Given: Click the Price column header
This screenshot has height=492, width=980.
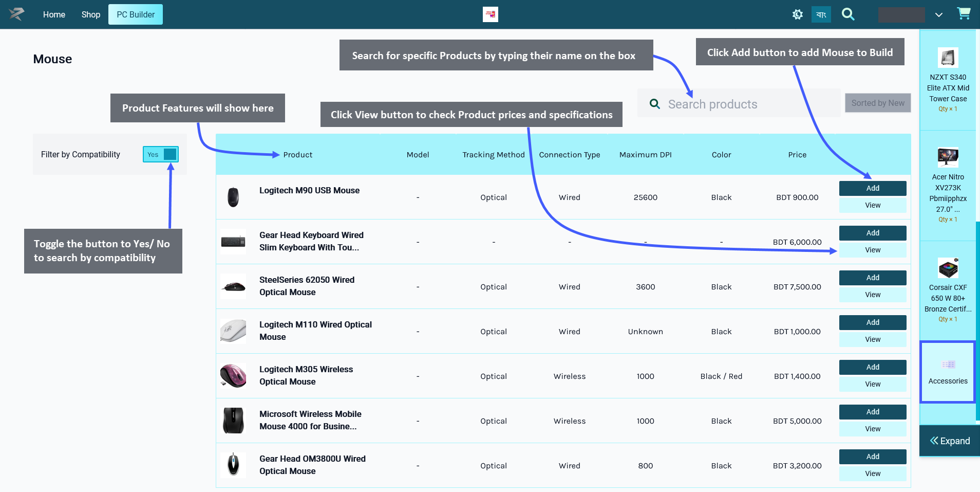Looking at the screenshot, I should 797,155.
